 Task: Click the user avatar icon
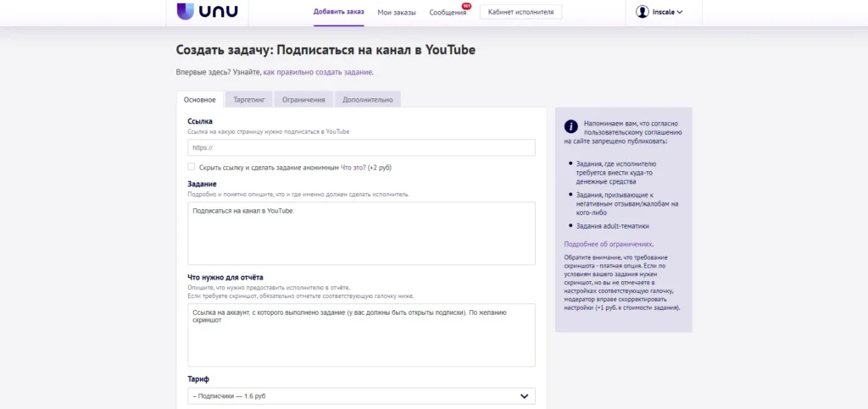tap(643, 12)
